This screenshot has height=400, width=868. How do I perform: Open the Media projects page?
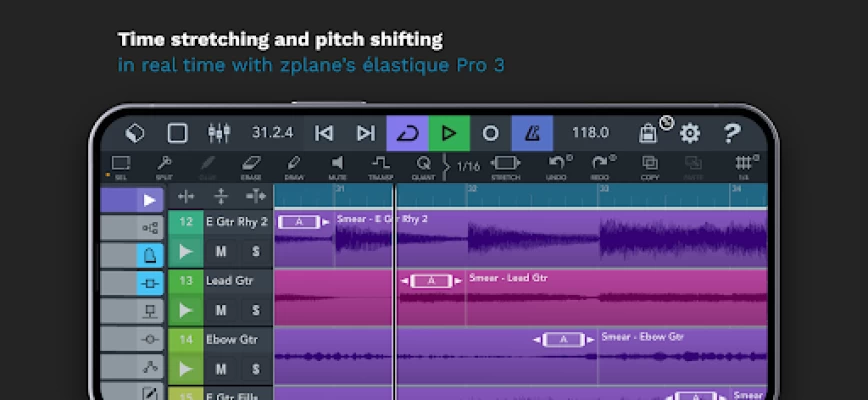pyautogui.click(x=135, y=133)
